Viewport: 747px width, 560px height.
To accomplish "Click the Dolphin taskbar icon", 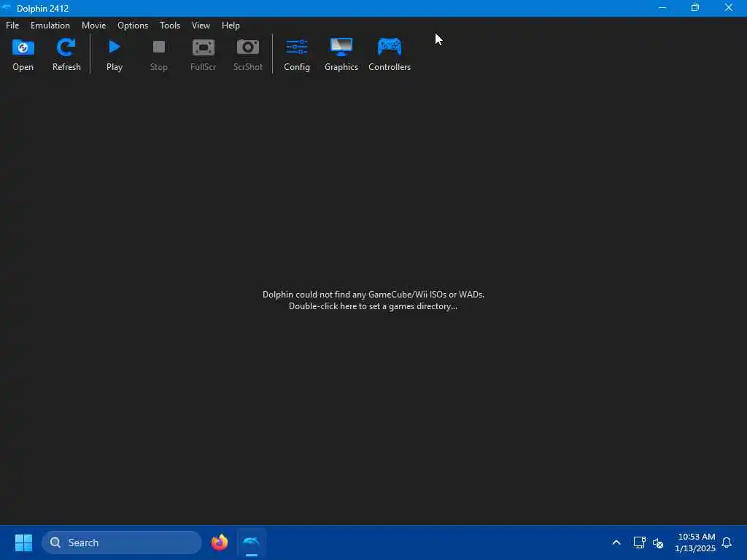I will (251, 542).
